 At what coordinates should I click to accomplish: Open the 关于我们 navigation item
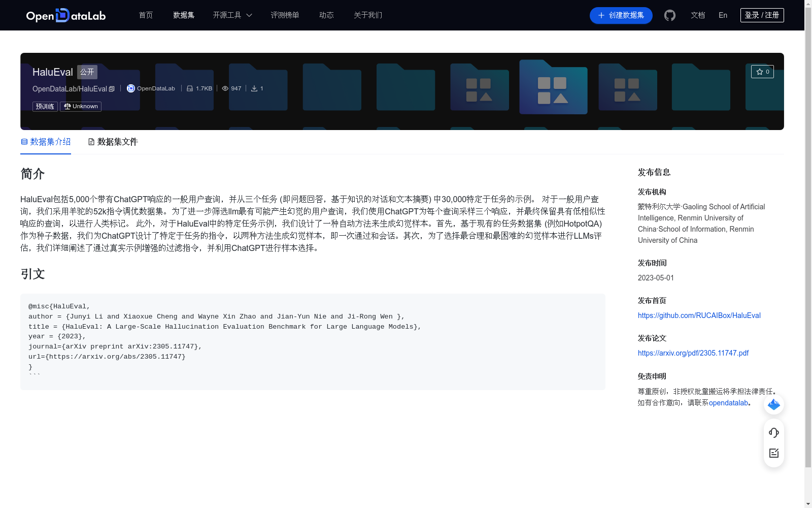coord(368,15)
